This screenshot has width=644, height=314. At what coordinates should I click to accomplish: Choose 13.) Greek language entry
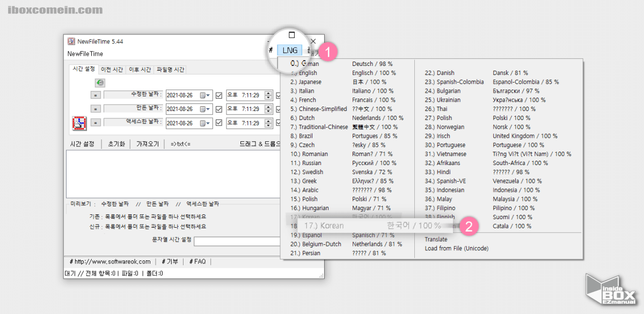tap(347, 181)
